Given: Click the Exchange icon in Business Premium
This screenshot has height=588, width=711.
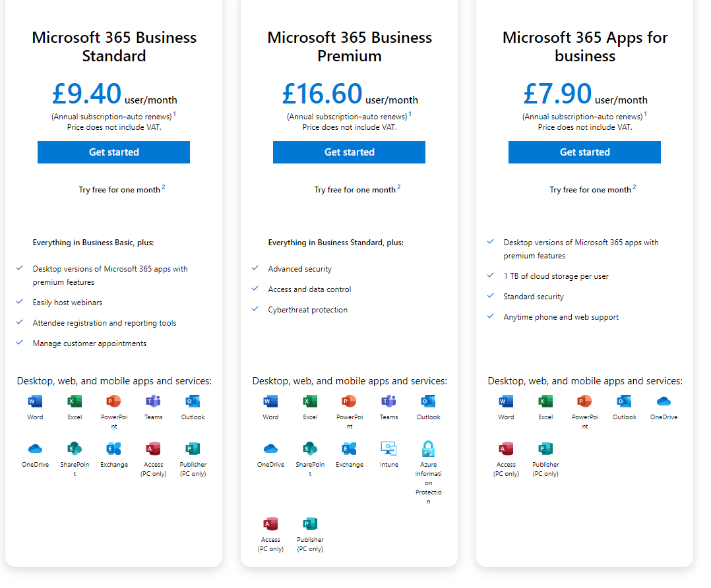Looking at the screenshot, I should click(349, 449).
